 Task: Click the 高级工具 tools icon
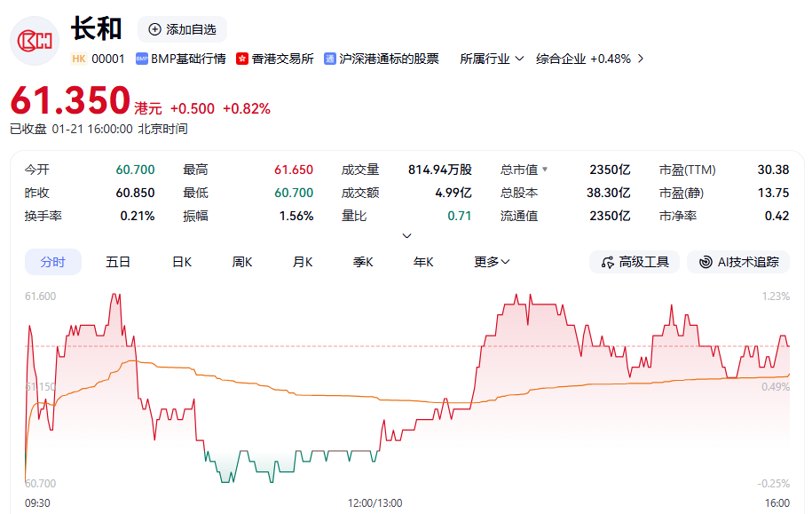[608, 262]
